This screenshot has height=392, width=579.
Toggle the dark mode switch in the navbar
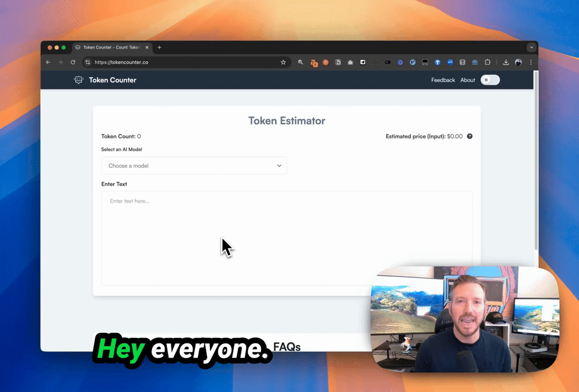(490, 80)
